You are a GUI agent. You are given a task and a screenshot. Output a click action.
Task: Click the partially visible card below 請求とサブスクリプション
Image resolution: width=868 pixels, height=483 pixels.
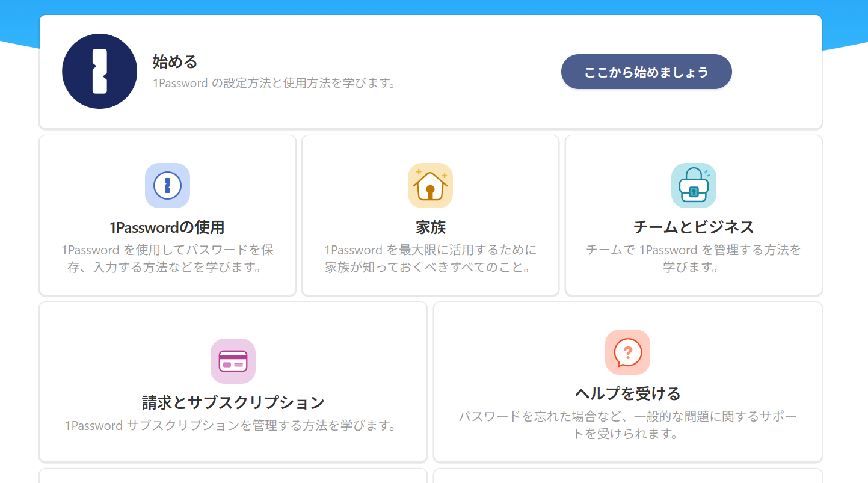[x=233, y=476]
